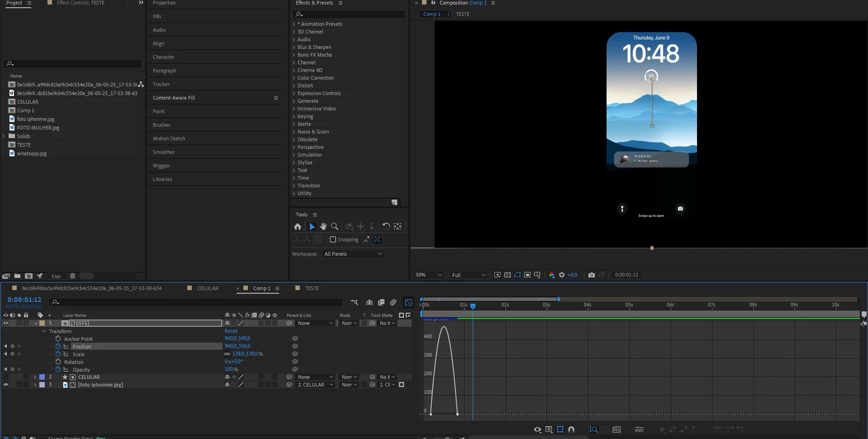Screen dimensions: 868x439
Task: Click Auto-zoom graph height icon
Action: coord(594,429)
